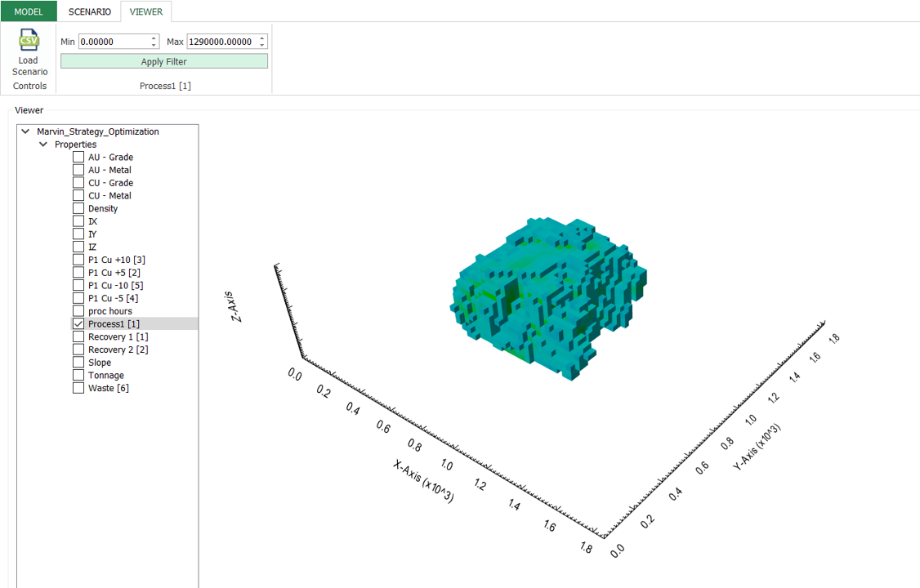Viewport: 920px width, 588px height.
Task: Select the VIEWER tab
Action: [146, 11]
